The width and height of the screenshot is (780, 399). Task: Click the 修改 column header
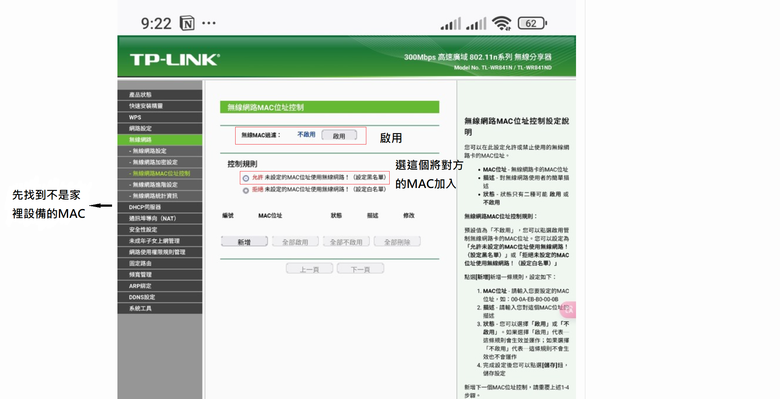pyautogui.click(x=409, y=215)
